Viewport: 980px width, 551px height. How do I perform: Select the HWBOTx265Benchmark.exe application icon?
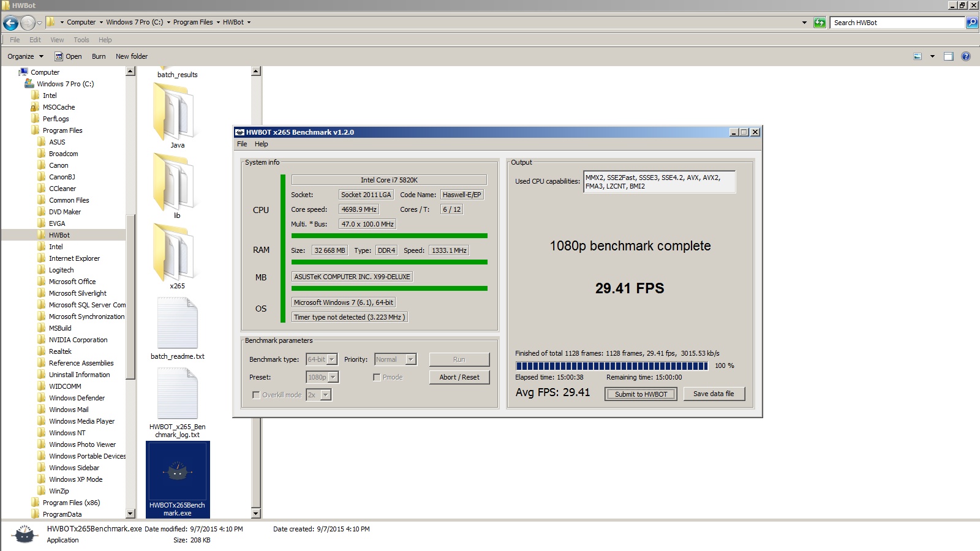pyautogui.click(x=178, y=471)
